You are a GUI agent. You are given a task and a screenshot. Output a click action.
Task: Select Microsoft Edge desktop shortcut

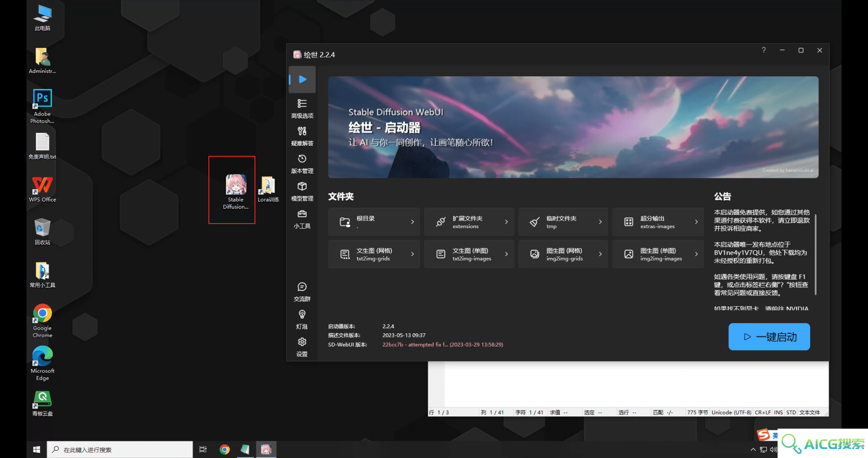[x=42, y=364]
